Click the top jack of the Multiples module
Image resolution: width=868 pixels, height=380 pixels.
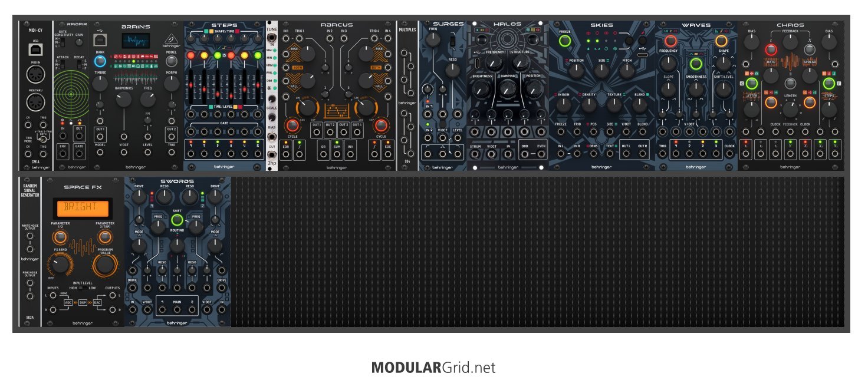tap(404, 53)
